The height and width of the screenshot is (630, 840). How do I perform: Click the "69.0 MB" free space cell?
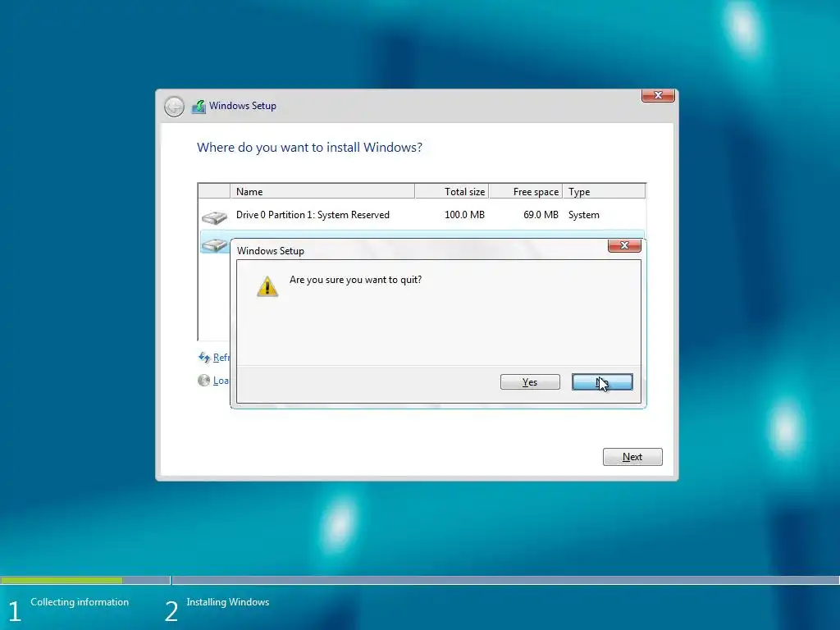pyautogui.click(x=541, y=215)
